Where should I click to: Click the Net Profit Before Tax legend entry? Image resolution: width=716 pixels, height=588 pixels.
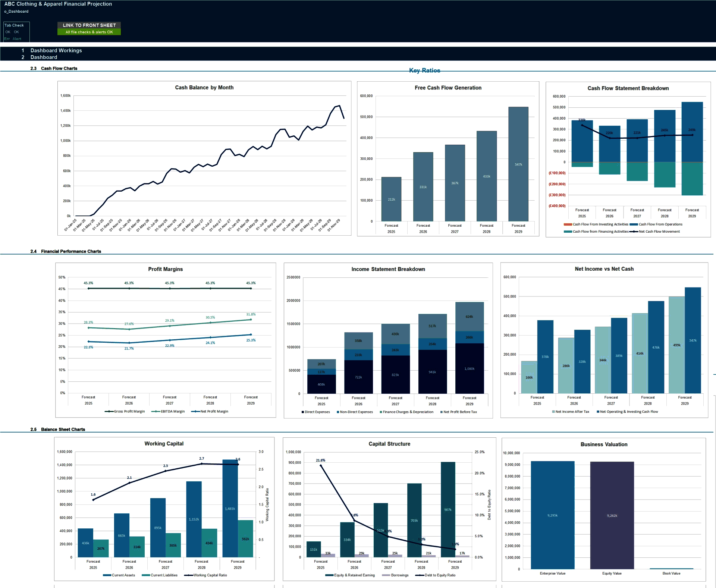[458, 412]
